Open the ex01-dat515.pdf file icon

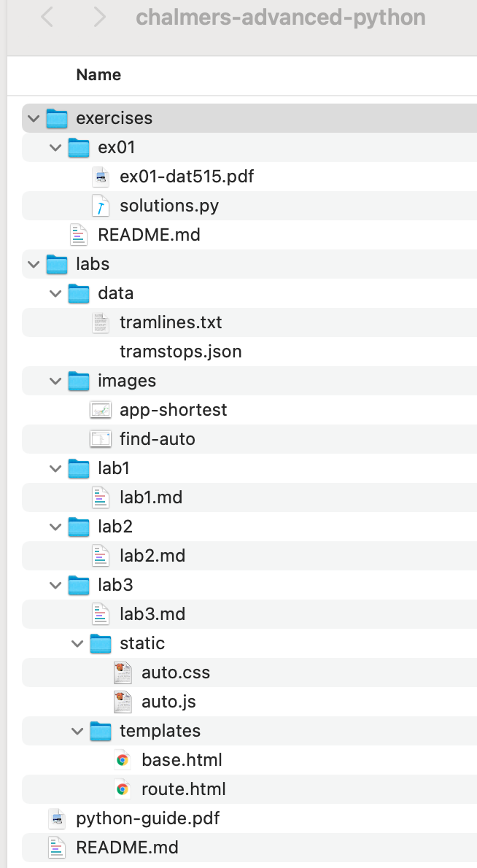[x=100, y=177]
